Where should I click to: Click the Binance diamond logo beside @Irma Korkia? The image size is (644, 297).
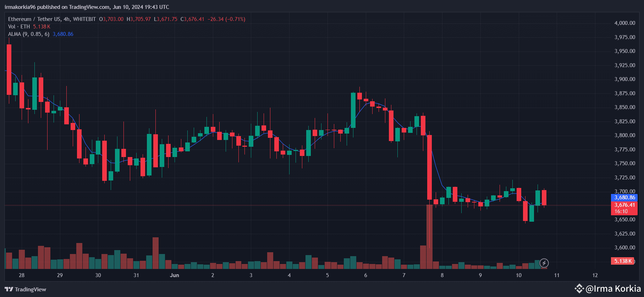579,288
